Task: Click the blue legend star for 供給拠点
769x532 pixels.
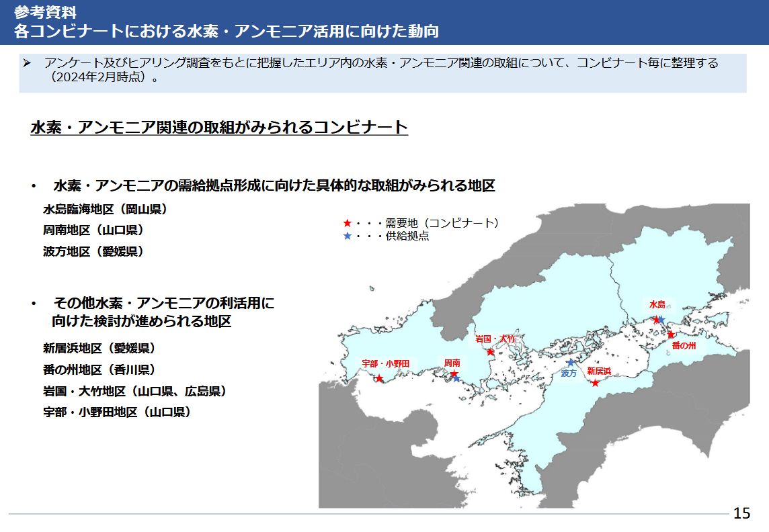Action: (x=347, y=236)
